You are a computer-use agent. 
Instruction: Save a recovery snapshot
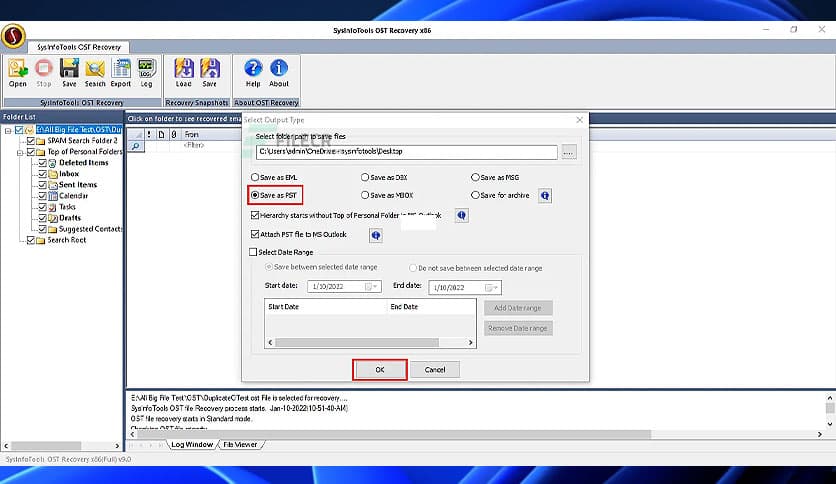click(x=210, y=72)
